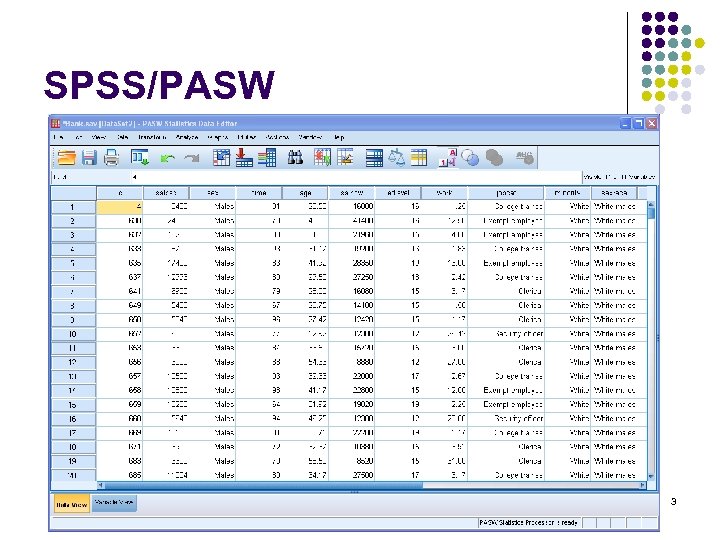Open the Add-ons menu

(x=277, y=137)
